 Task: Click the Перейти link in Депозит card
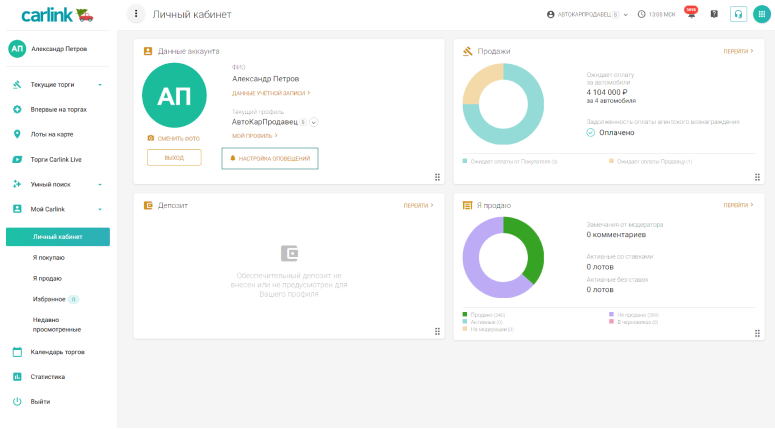[x=418, y=205]
